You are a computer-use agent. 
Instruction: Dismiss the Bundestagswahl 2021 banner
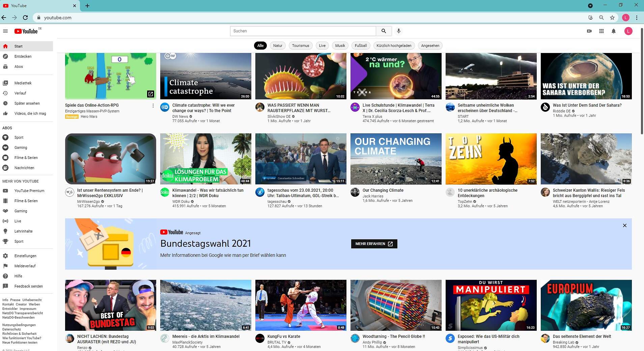624,225
